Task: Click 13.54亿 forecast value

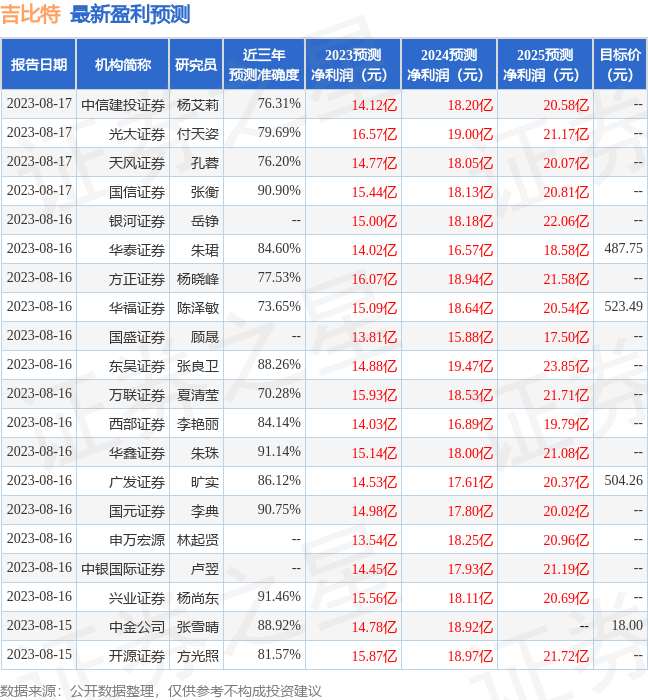Action: (x=374, y=541)
